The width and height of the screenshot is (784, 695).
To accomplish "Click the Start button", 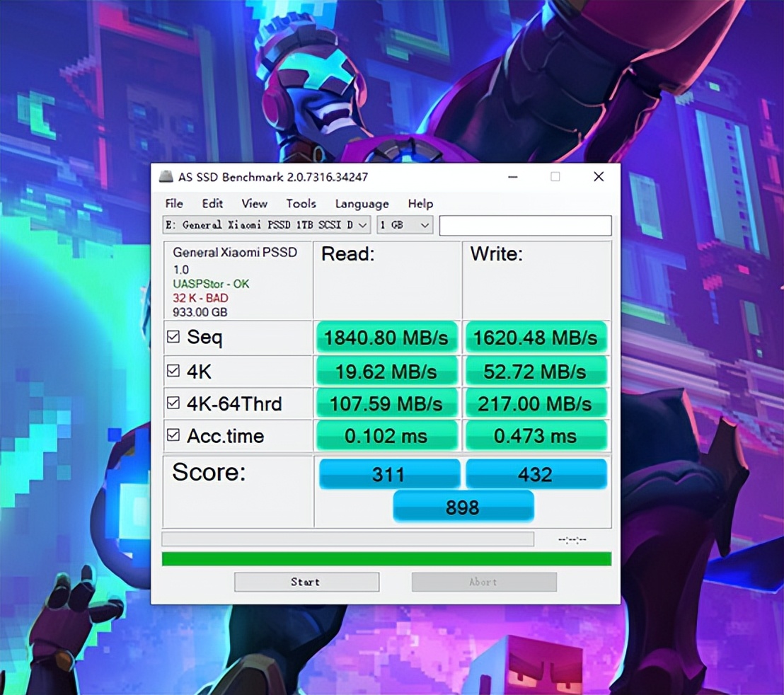I will pyautogui.click(x=306, y=582).
